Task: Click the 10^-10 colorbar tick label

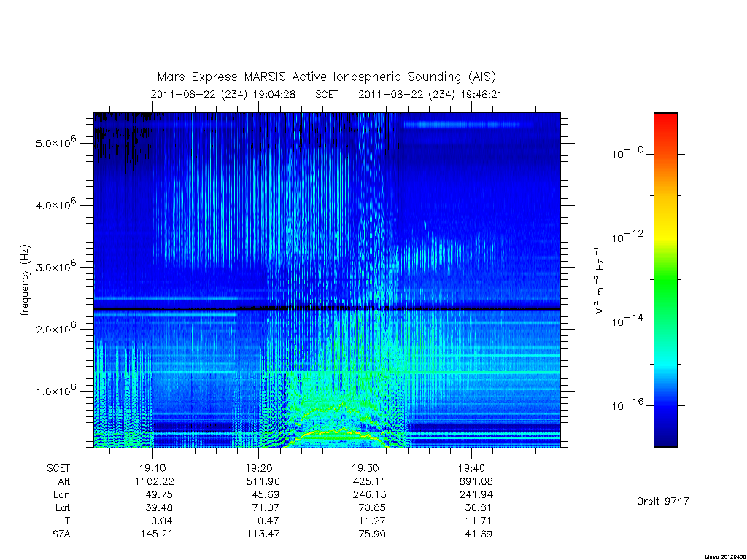Action: (628, 152)
